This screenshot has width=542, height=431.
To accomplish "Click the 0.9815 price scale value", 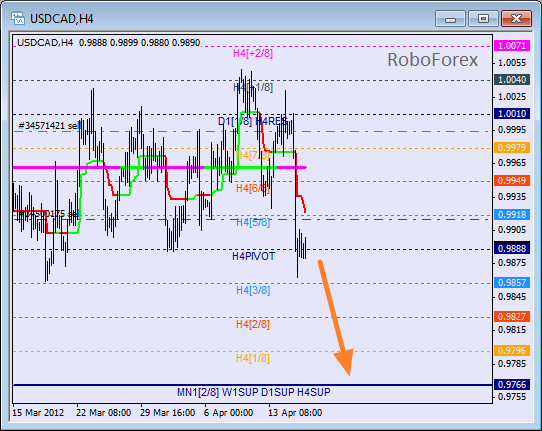I will [512, 330].
